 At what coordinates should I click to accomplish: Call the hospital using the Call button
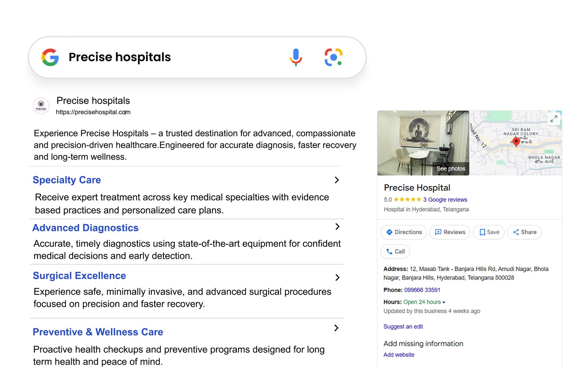[395, 252]
